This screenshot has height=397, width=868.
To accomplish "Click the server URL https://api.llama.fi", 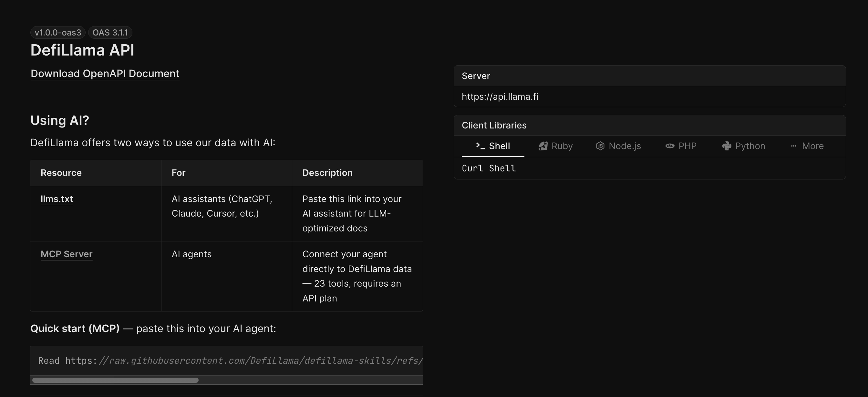I will (x=500, y=97).
